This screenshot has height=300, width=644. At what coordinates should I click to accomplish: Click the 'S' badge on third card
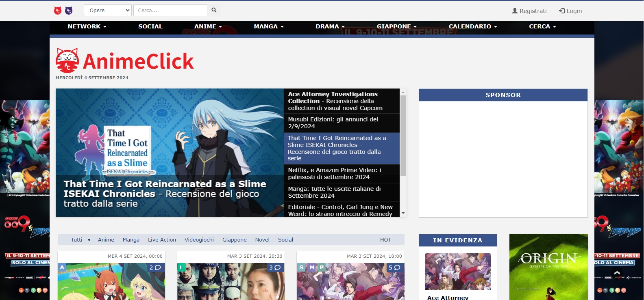point(301,267)
